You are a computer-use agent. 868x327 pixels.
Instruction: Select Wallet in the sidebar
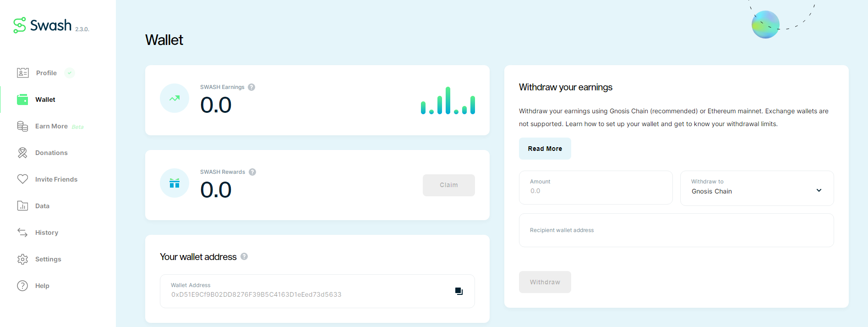[x=45, y=100]
